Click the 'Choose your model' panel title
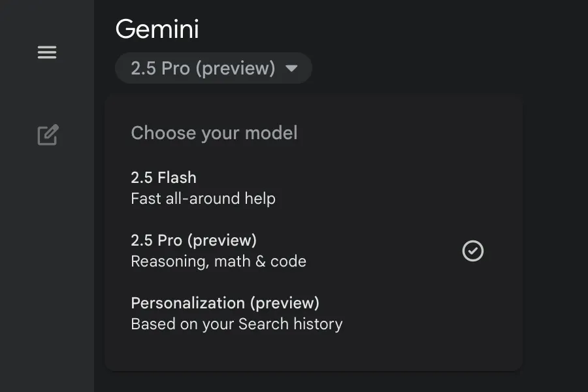 [214, 133]
